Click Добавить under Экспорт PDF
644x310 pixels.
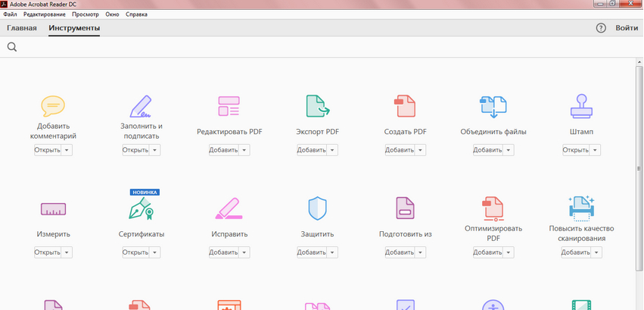312,150
